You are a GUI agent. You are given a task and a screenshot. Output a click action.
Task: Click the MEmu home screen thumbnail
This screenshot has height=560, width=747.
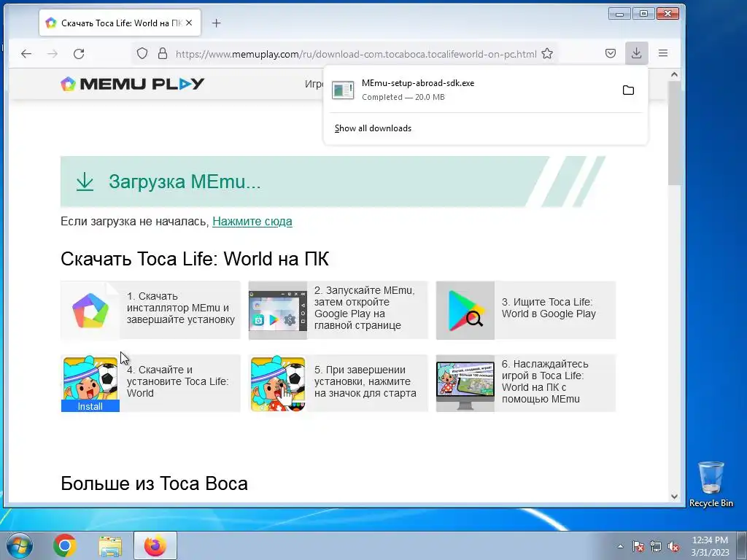[278, 311]
